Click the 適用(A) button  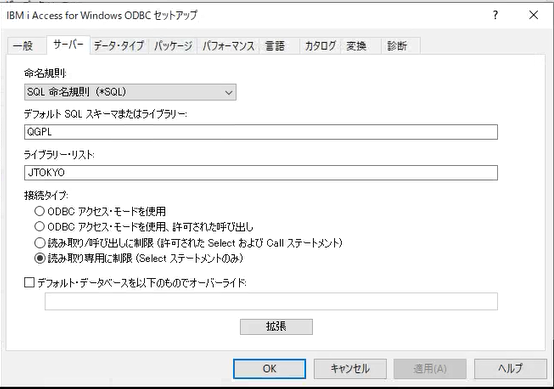pos(430,369)
